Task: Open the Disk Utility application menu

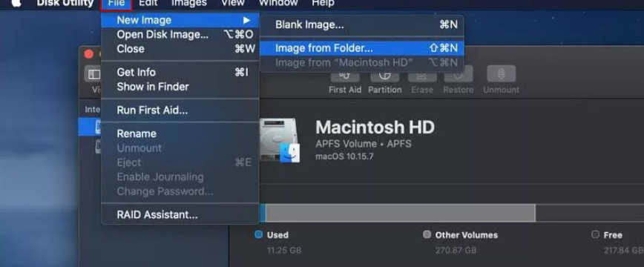Action: pyautogui.click(x=65, y=3)
